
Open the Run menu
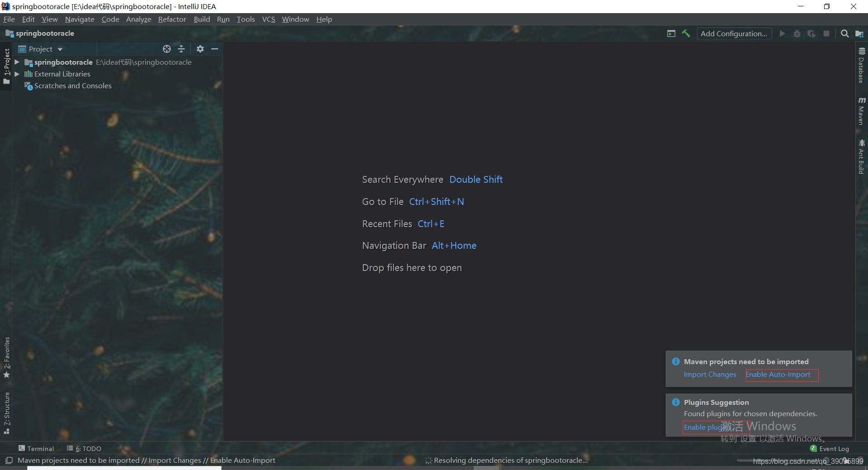pos(223,19)
